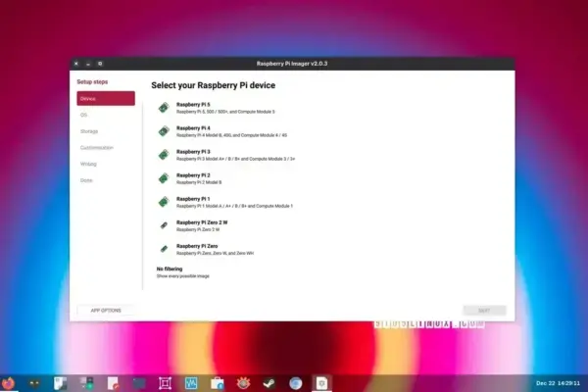
Task: Click the Raspberry Pi 3 board icon
Action: [164, 155]
